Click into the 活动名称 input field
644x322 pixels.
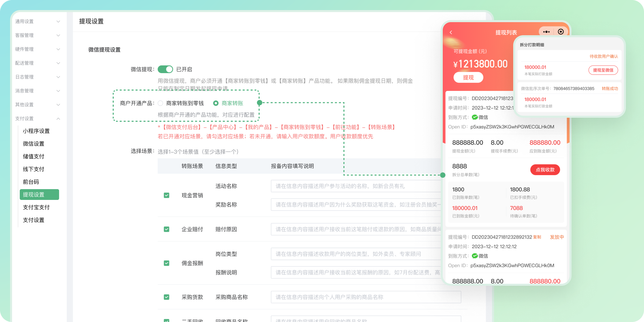pos(356,186)
